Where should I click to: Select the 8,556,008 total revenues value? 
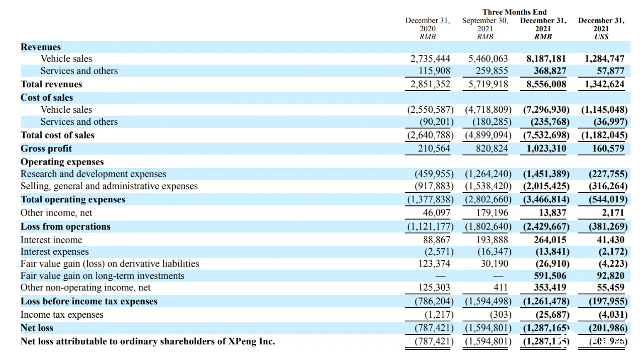[546, 85]
